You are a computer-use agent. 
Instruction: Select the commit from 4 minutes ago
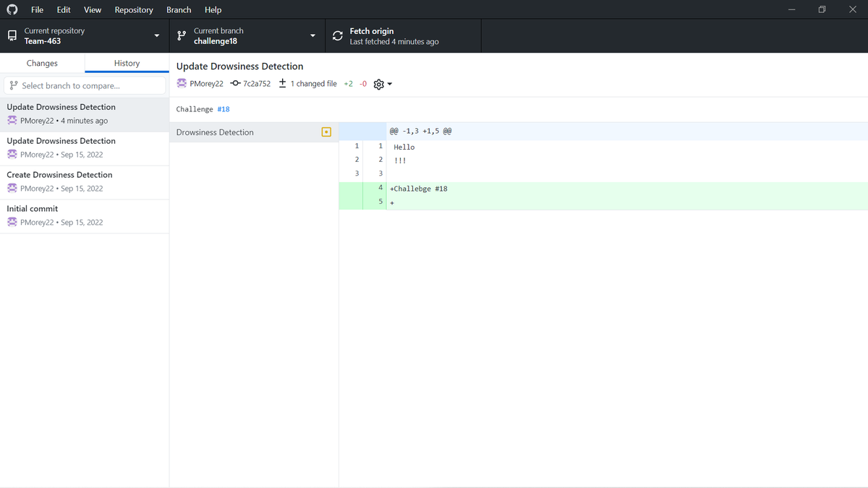pyautogui.click(x=85, y=114)
